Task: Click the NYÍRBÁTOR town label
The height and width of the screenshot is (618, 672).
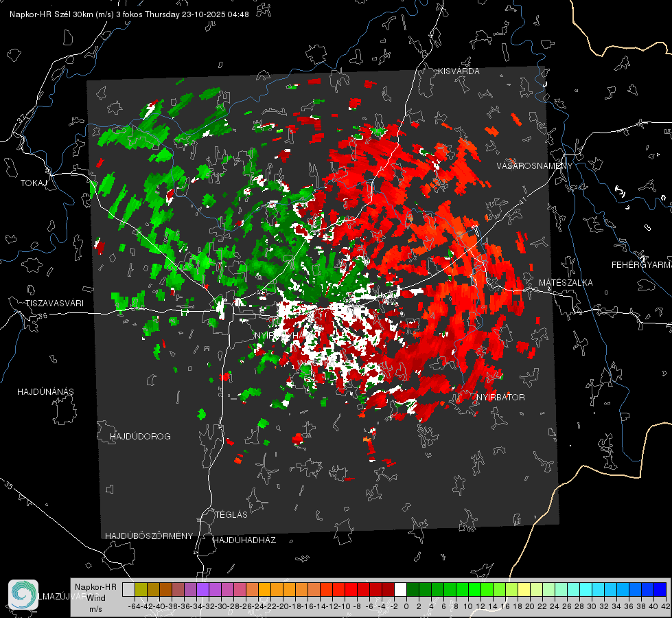Action: coord(500,398)
